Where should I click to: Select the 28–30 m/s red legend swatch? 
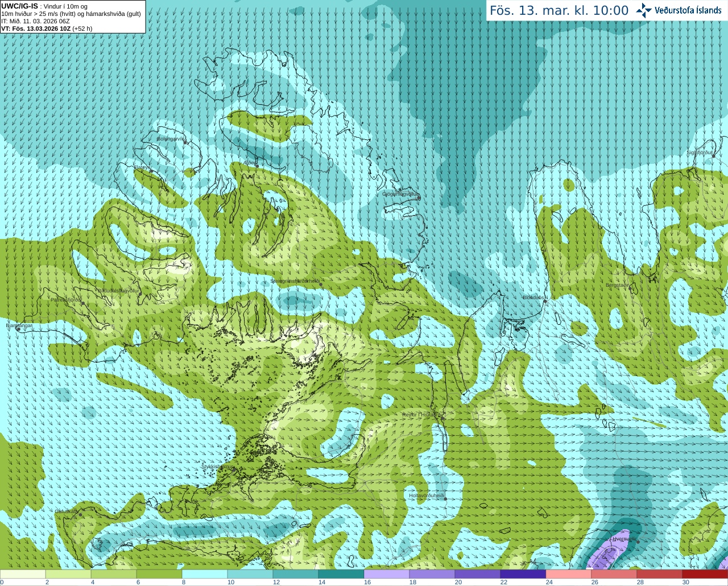(660, 574)
